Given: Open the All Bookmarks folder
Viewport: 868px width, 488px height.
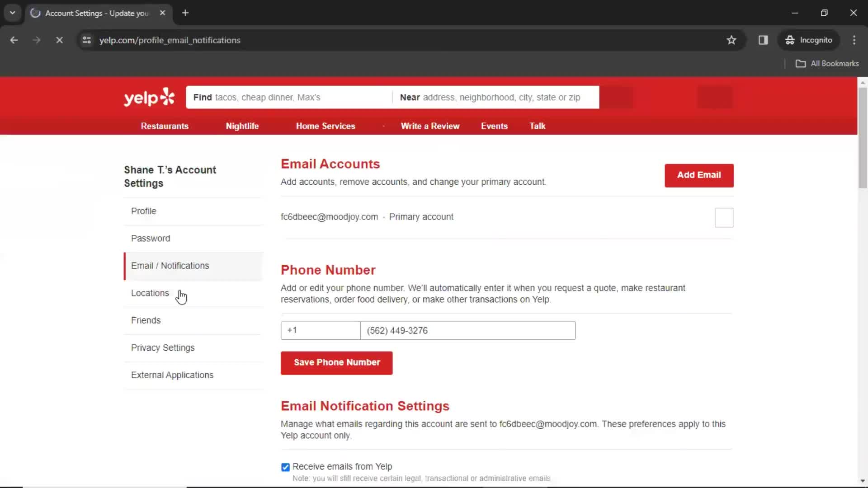Looking at the screenshot, I should 827,64.
